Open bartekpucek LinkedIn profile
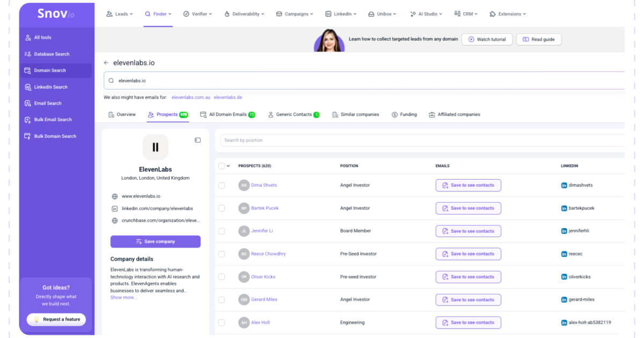Screen dimensions: 644x338 [x=577, y=208]
